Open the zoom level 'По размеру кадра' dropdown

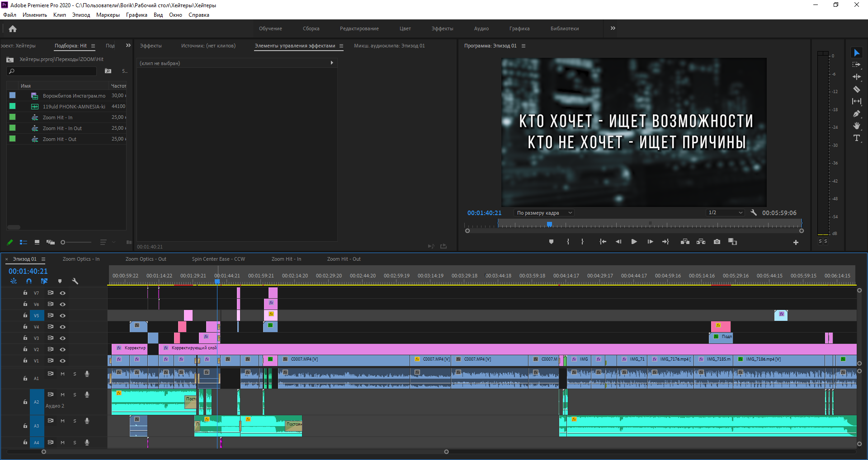[x=544, y=213]
